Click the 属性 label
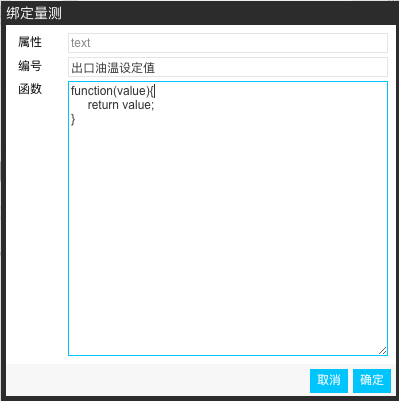The width and height of the screenshot is (399, 401). 30,42
